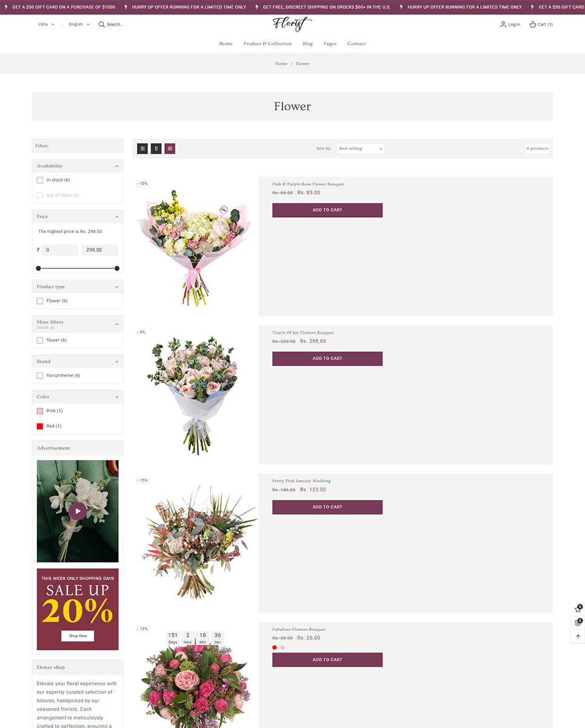Screen dimensions: 585x728
Task: Open the Product & Collection menu
Action: click(x=267, y=44)
